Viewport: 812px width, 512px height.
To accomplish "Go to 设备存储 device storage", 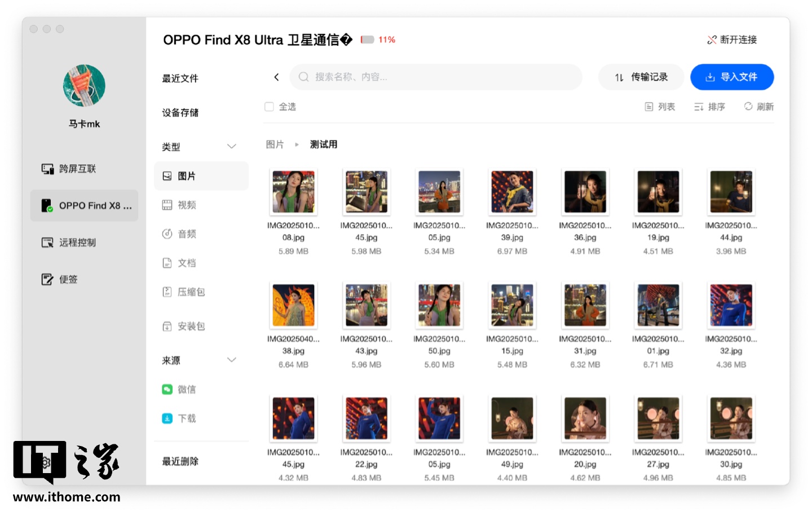I will [x=180, y=113].
